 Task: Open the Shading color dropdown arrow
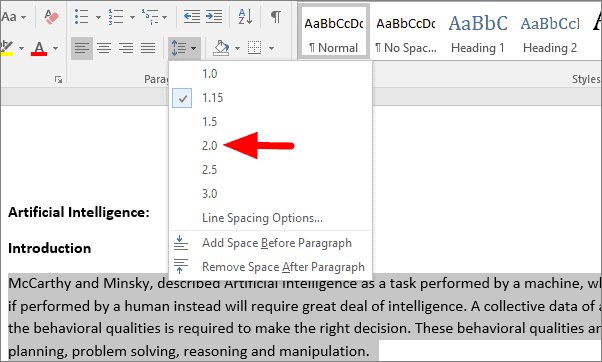[x=237, y=48]
